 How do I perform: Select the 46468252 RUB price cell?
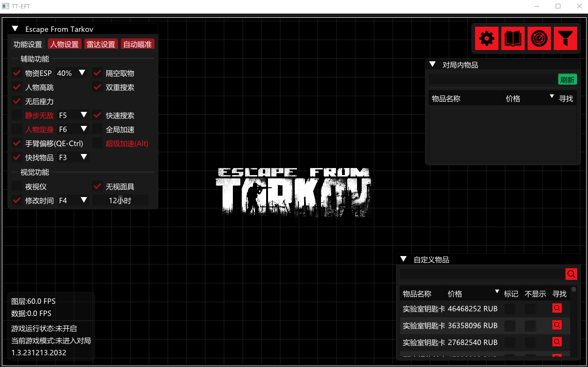[473, 308]
